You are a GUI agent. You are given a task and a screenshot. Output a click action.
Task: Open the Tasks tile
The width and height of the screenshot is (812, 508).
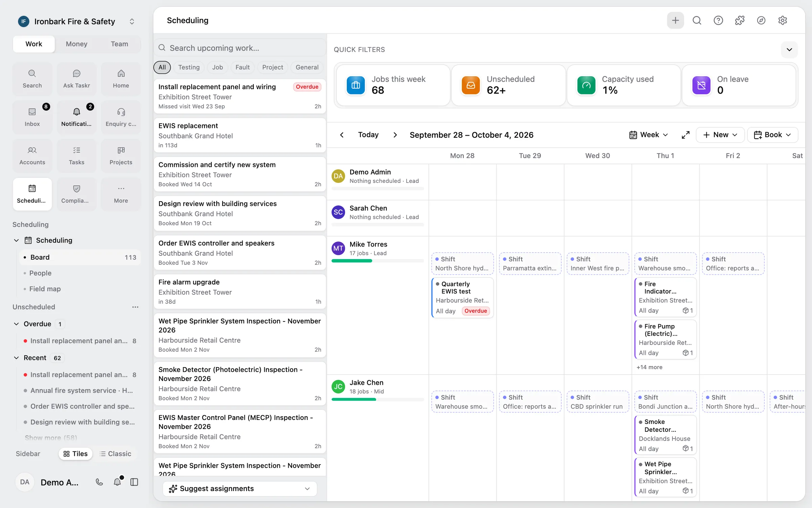[76, 156]
